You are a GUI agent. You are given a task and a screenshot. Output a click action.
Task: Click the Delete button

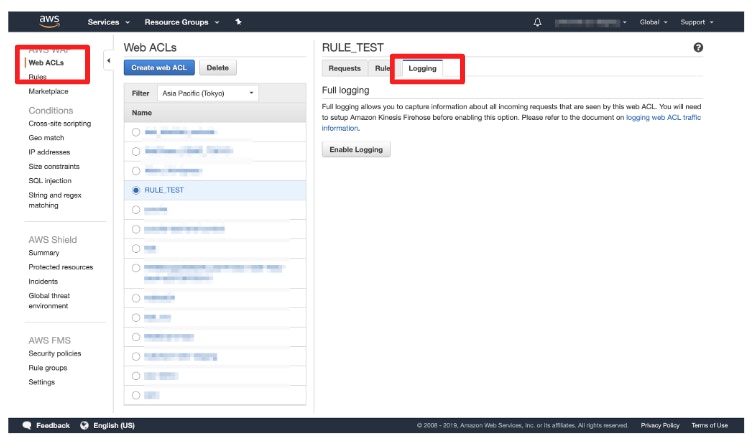(x=217, y=68)
